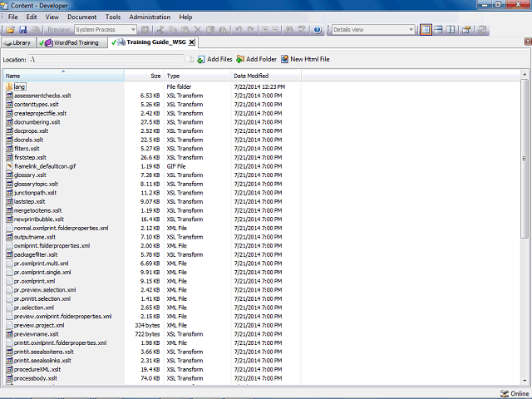Click the Add Files icon

201,59
